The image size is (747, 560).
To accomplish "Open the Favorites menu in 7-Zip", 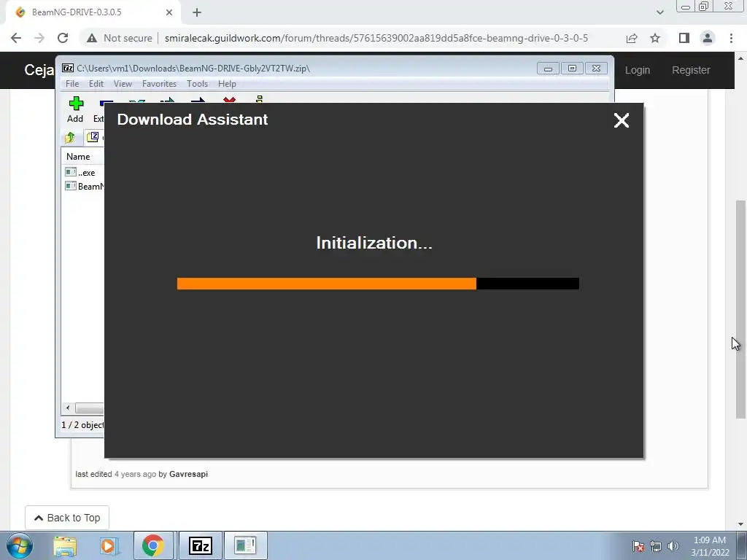I will coord(159,84).
